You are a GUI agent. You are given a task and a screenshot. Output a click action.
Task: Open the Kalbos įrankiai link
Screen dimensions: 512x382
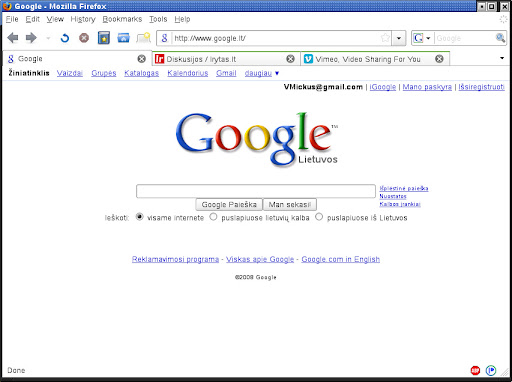click(x=400, y=204)
